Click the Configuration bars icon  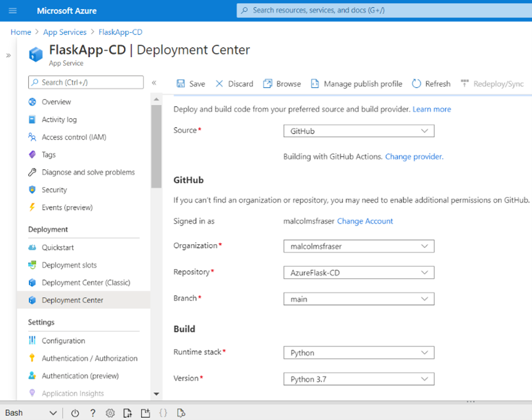(x=32, y=341)
